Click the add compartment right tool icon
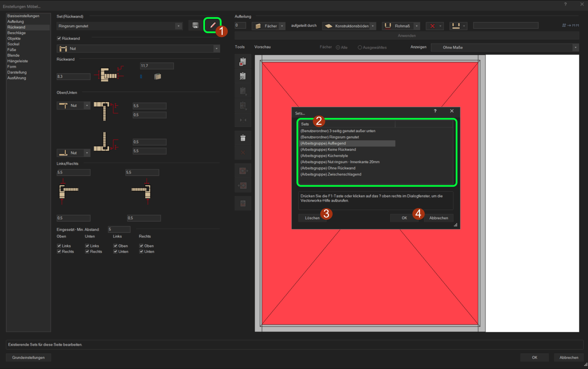588x369 pixels. pos(243,170)
